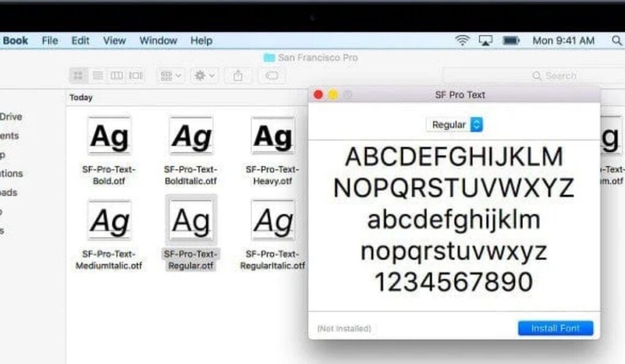Select the SF-Pro-Text-BoldItalic.otf font thumbnail
The image size is (625, 364).
click(191, 136)
